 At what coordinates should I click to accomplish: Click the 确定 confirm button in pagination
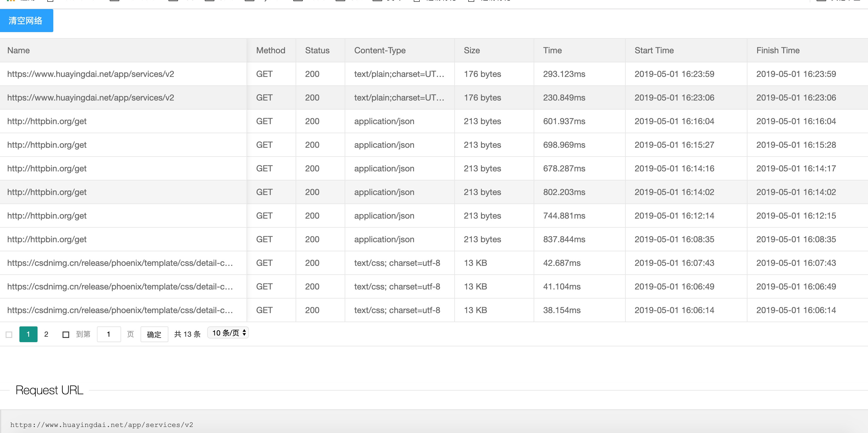click(x=154, y=334)
